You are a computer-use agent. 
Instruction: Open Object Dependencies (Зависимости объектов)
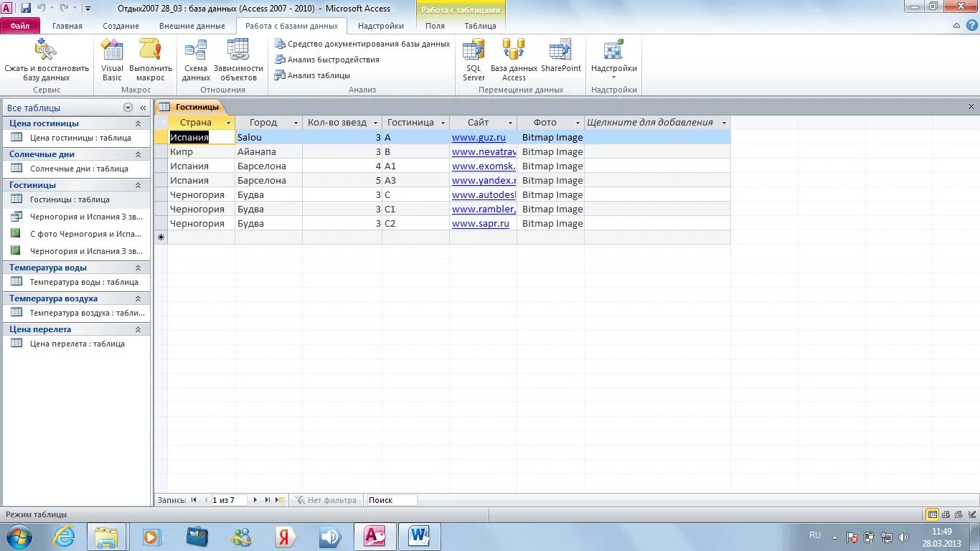238,60
